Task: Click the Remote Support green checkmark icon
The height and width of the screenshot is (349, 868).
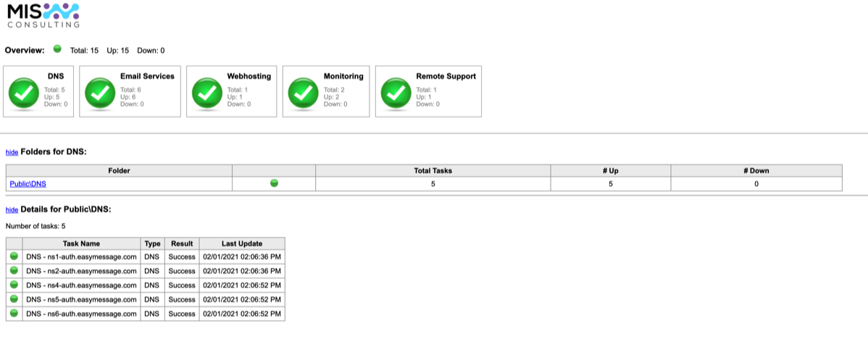Action: [397, 93]
